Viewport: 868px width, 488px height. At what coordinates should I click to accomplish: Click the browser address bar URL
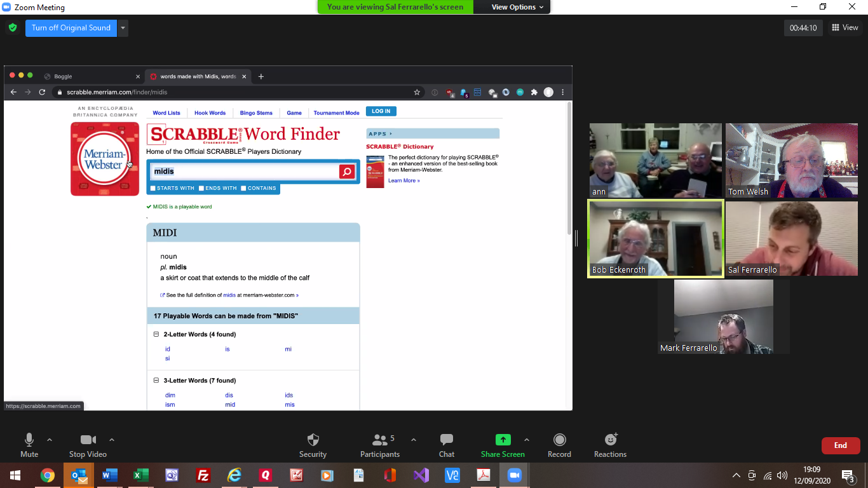[117, 92]
